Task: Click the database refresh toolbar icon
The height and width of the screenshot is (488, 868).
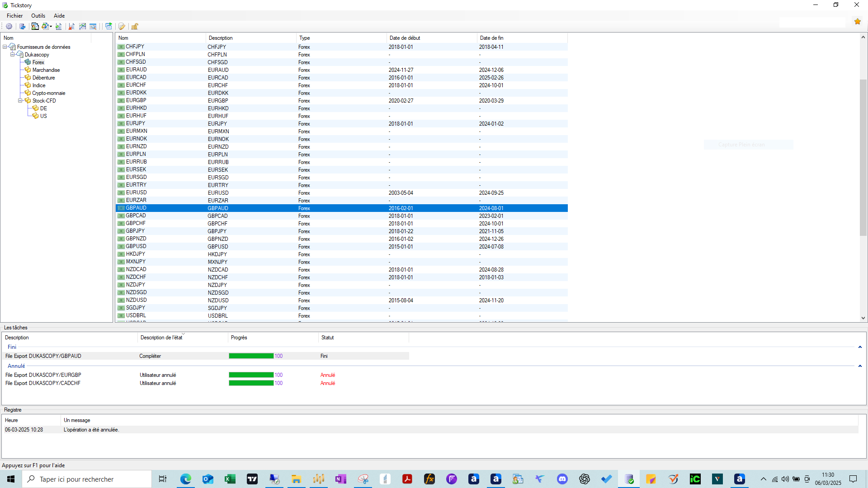Action: tap(22, 27)
